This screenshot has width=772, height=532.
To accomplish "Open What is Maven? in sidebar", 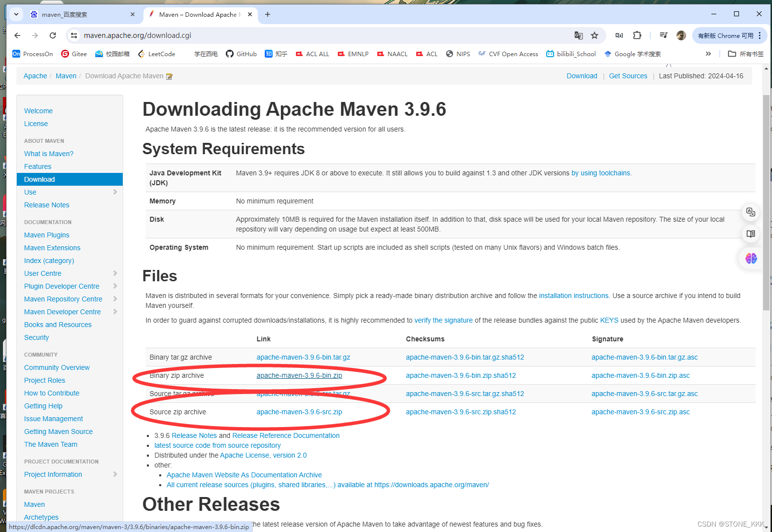I will (49, 154).
